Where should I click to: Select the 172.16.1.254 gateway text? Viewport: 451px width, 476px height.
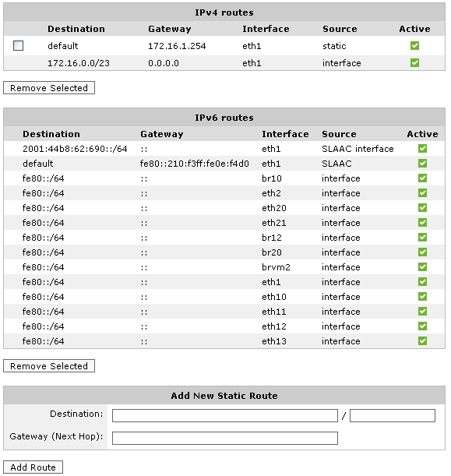point(177,46)
